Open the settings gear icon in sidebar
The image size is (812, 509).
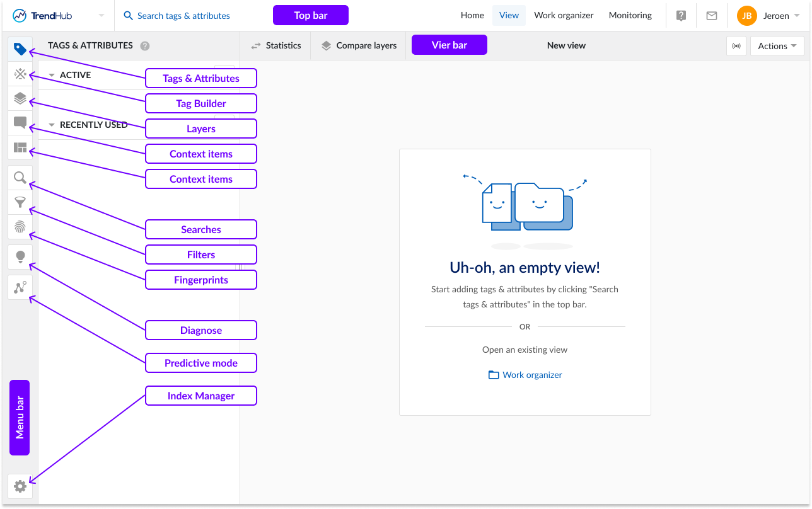(x=20, y=486)
